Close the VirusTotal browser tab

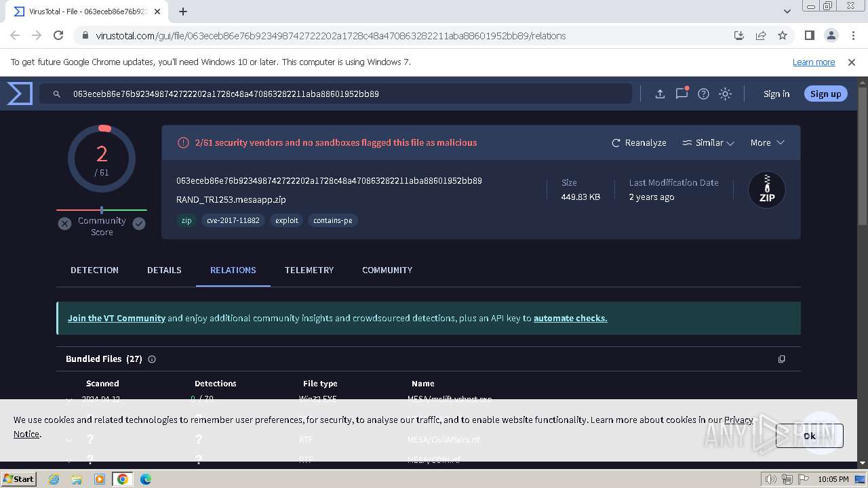tap(159, 12)
